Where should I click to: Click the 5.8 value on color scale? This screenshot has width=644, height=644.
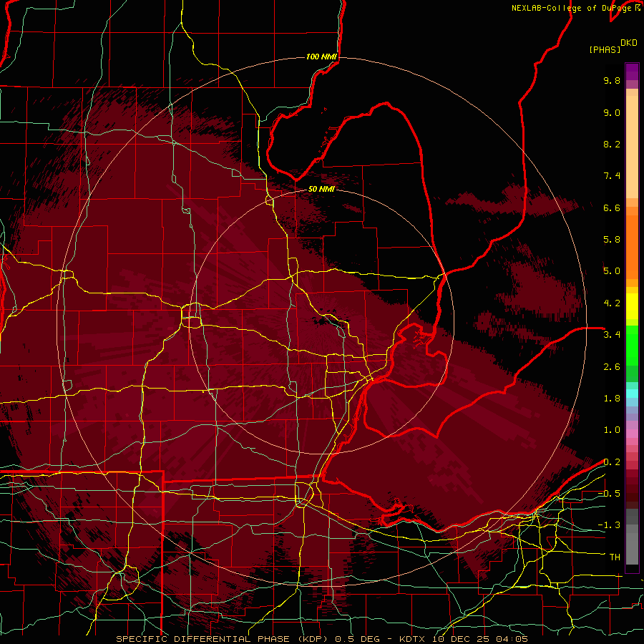tap(612, 240)
